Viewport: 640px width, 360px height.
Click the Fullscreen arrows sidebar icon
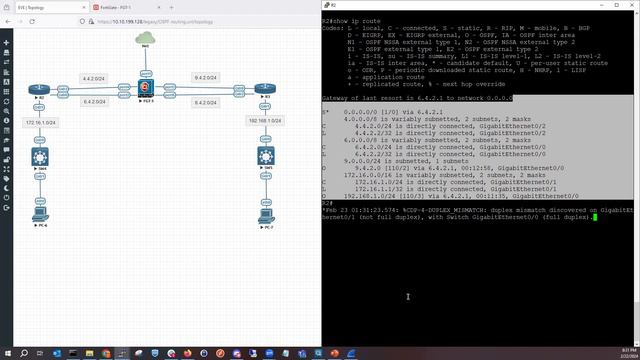pos(6,169)
